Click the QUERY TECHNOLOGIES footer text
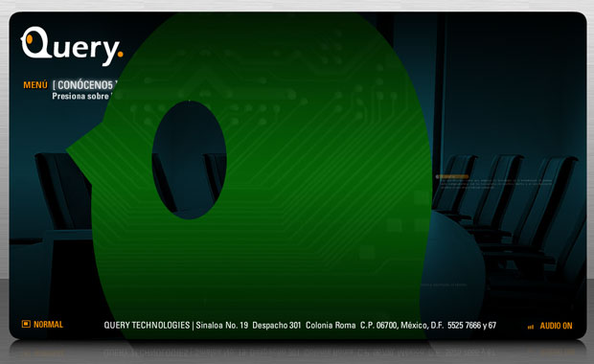594x364 pixels. pos(147,325)
